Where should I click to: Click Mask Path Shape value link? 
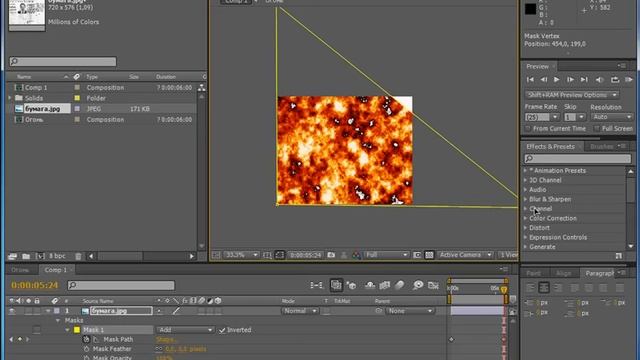click(x=166, y=339)
